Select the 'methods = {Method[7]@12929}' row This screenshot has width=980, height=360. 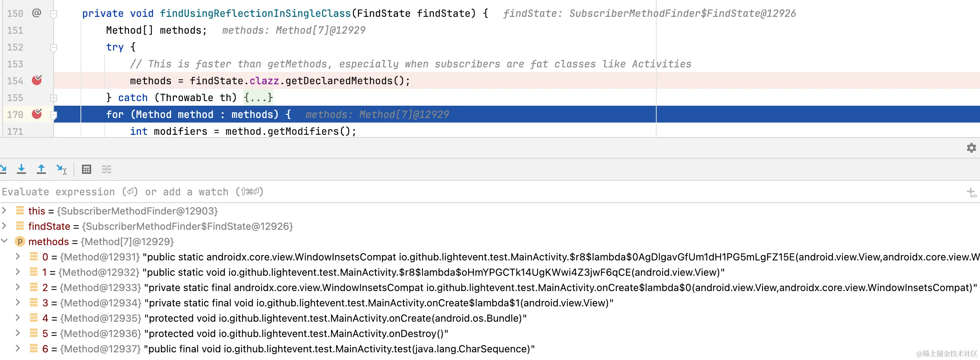point(490,242)
